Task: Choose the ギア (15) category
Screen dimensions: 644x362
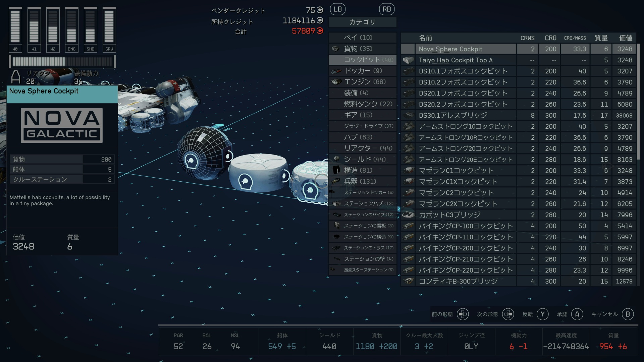Action: coord(363,115)
